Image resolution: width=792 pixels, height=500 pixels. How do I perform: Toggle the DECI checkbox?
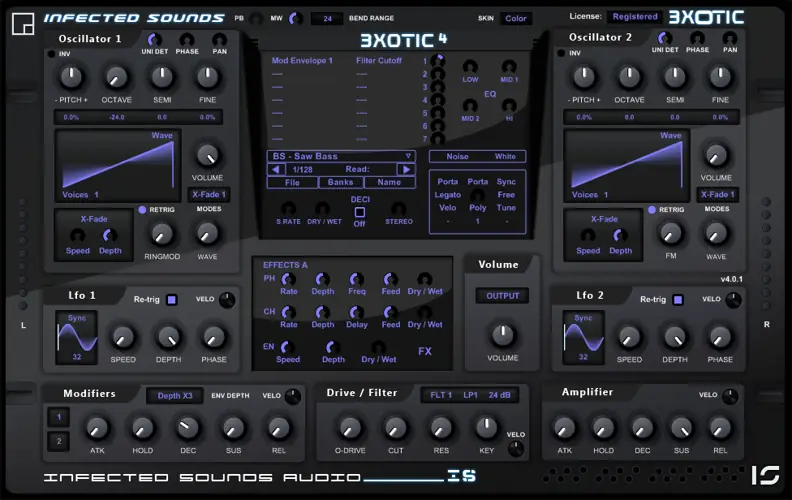point(360,211)
